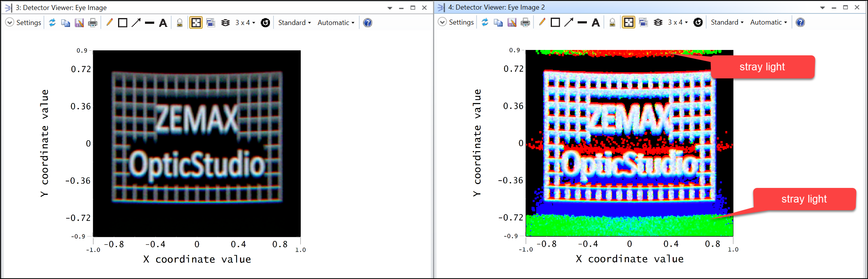
Task: Lock the Eye Image 2 window
Action: [612, 22]
